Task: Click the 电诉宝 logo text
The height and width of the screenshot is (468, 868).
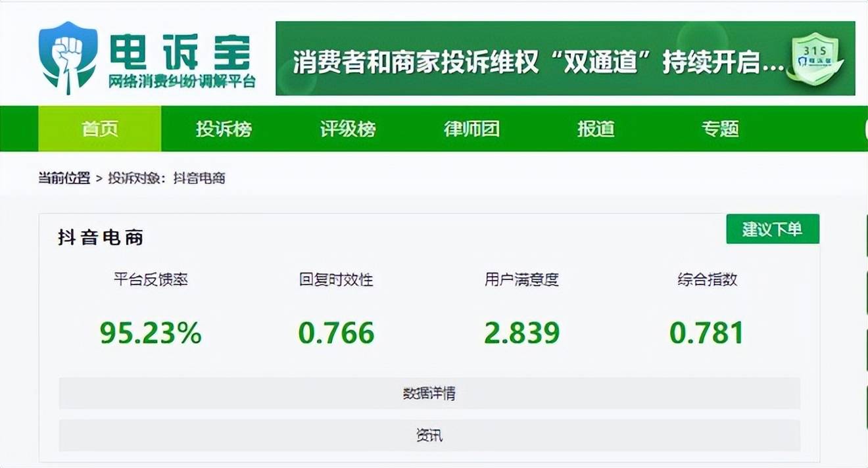Action: 180,50
